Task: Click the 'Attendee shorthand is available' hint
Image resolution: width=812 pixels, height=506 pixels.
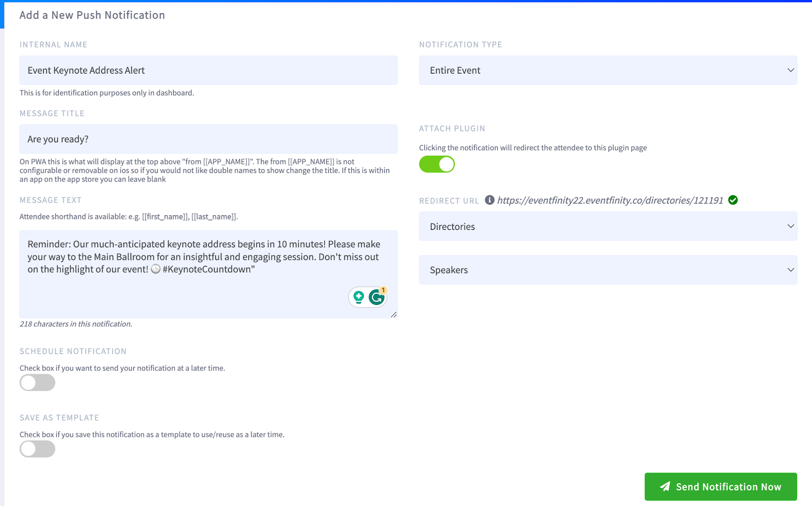Action: pyautogui.click(x=129, y=217)
